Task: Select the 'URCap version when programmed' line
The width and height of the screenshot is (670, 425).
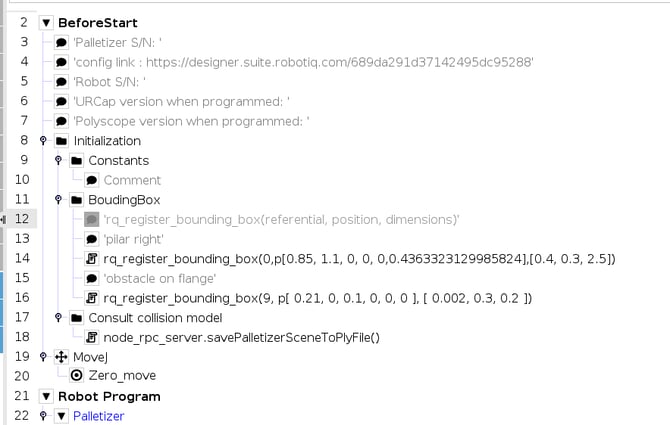Action: tap(181, 101)
